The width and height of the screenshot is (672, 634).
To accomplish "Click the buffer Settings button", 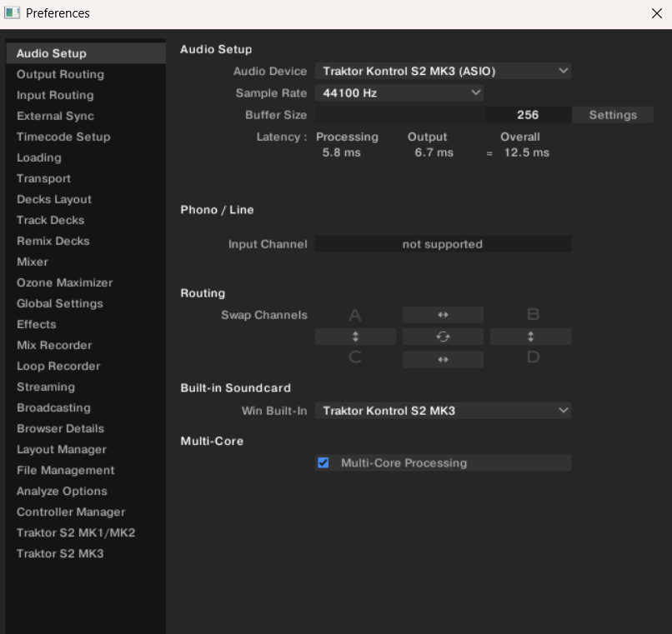I will 613,115.
